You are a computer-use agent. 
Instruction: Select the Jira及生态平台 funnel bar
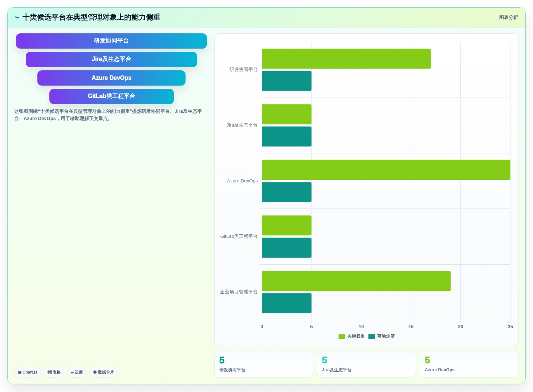(x=111, y=59)
